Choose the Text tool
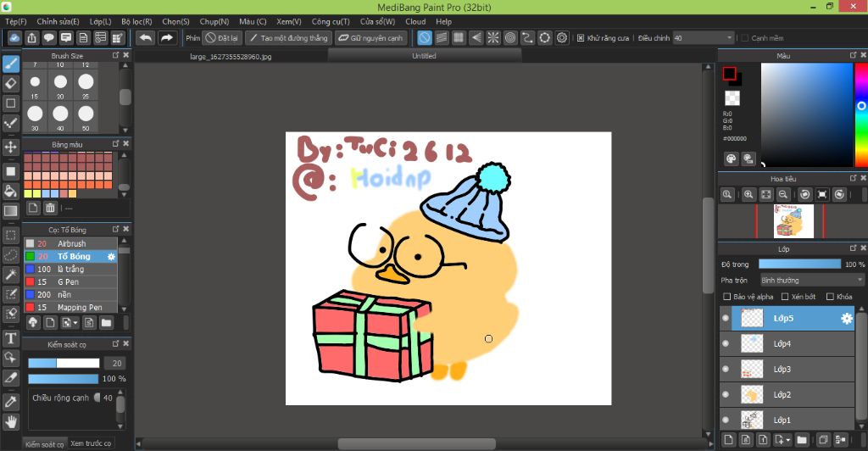Image resolution: width=868 pixels, height=451 pixels. (x=11, y=338)
